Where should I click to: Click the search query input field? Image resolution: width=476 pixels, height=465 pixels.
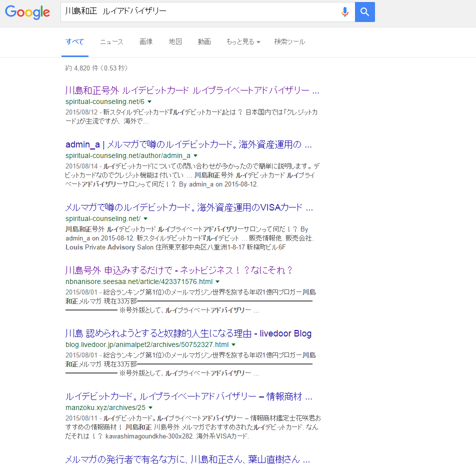coord(200,12)
